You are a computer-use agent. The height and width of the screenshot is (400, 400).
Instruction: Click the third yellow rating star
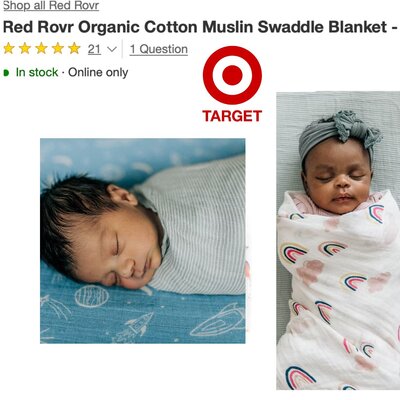41,49
